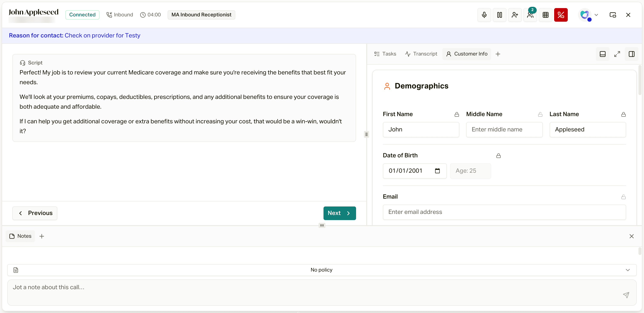This screenshot has width=644, height=313.
Task: Switch to the Transcript tab
Action: [421, 54]
